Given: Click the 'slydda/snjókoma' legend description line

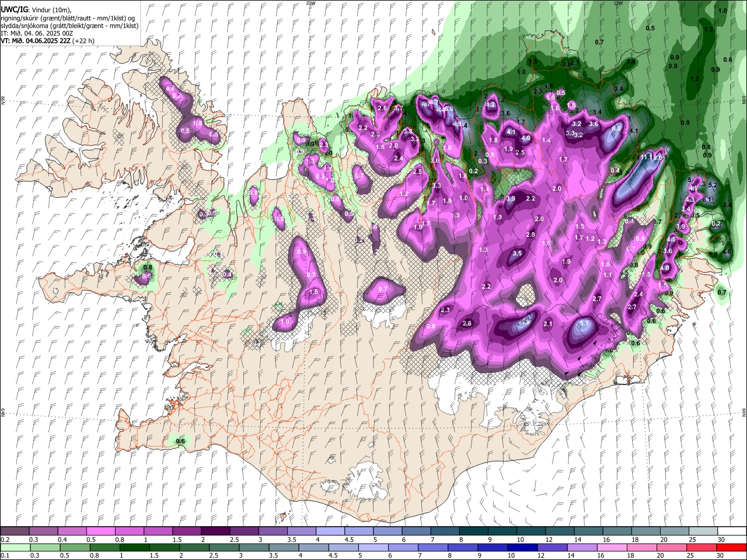Looking at the screenshot, I should tap(69, 26).
